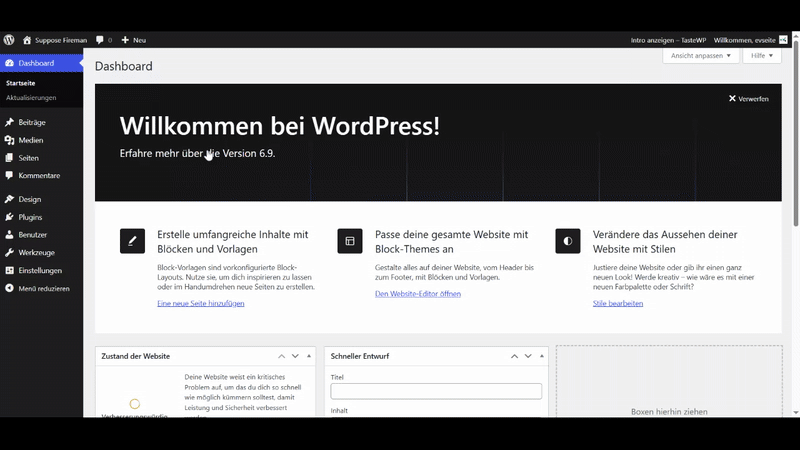Collapse the Zustand der Website panel
This screenshot has width=800, height=450.
pos(309,356)
